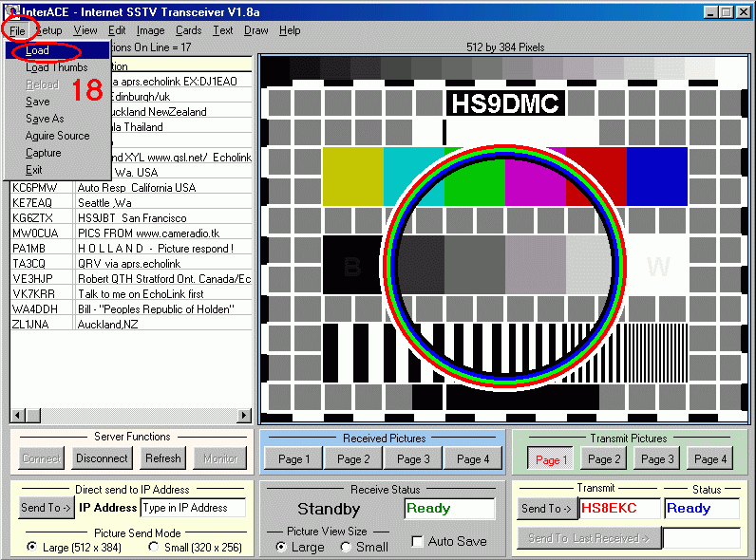Open Received Pictures Page 3

[413, 459]
